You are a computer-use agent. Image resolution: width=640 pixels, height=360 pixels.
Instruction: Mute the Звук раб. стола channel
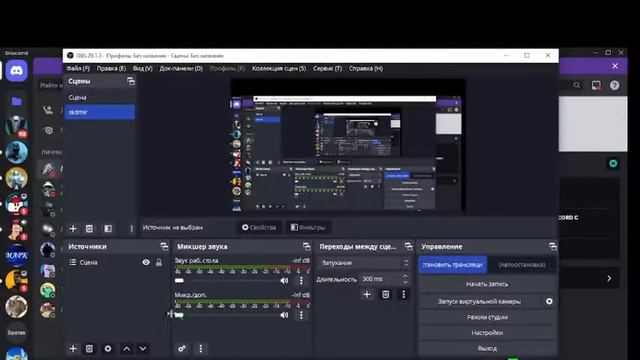tap(284, 281)
